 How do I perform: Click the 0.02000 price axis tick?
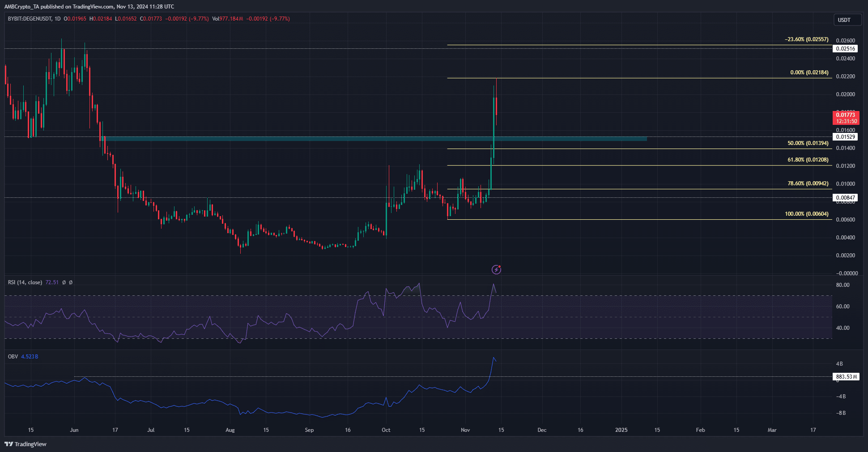pyautogui.click(x=845, y=94)
